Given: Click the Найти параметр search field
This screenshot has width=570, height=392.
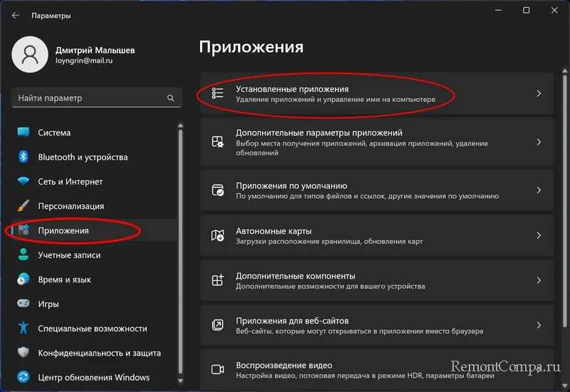Looking at the screenshot, I should [96, 98].
